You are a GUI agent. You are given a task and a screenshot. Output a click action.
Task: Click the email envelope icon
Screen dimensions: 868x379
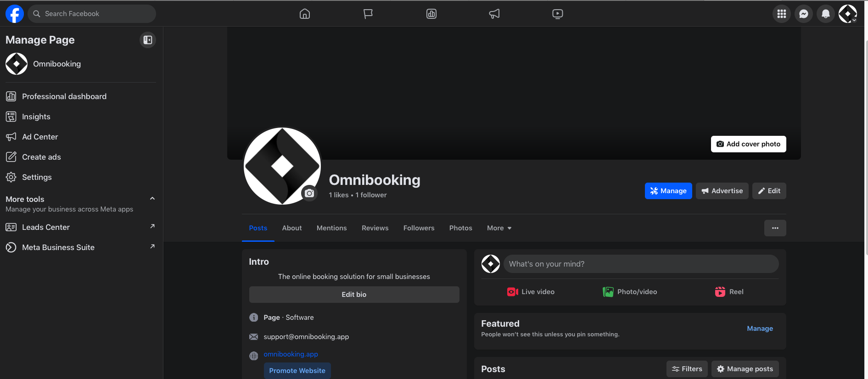253,337
